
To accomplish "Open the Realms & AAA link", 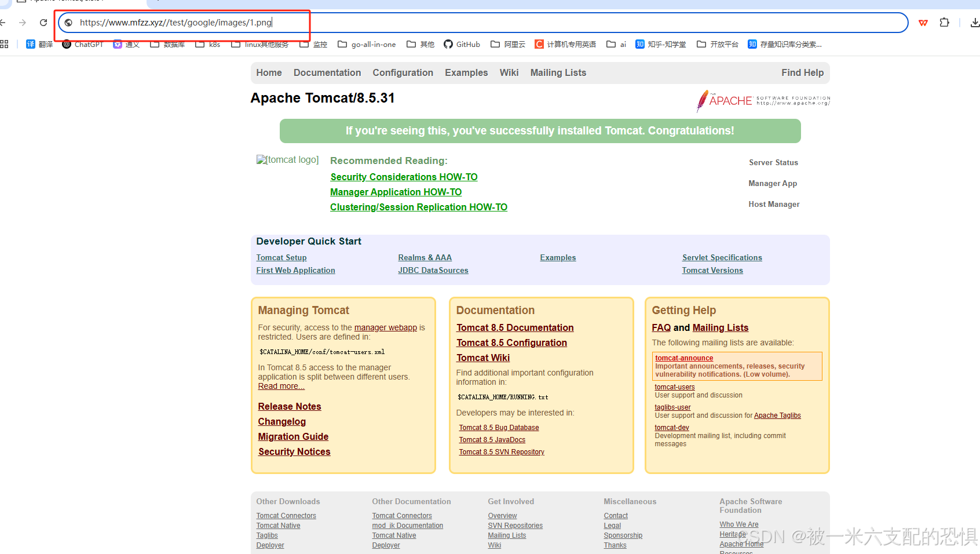I will click(x=425, y=257).
